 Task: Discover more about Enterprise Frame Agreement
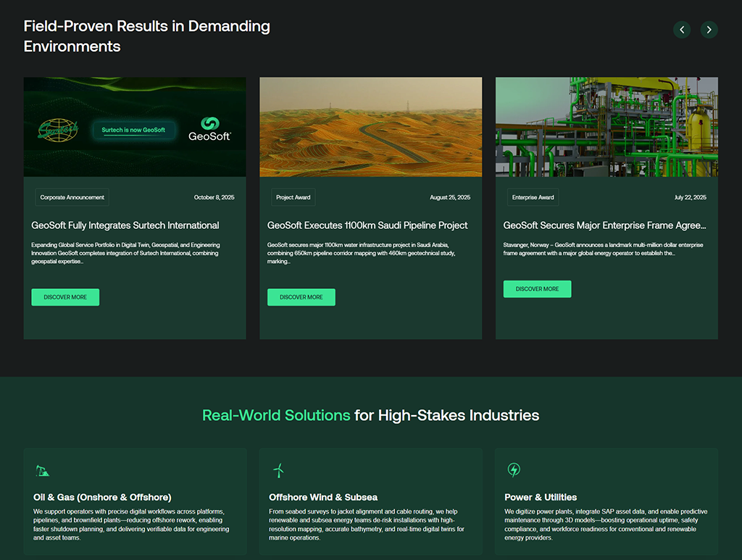pyautogui.click(x=537, y=289)
